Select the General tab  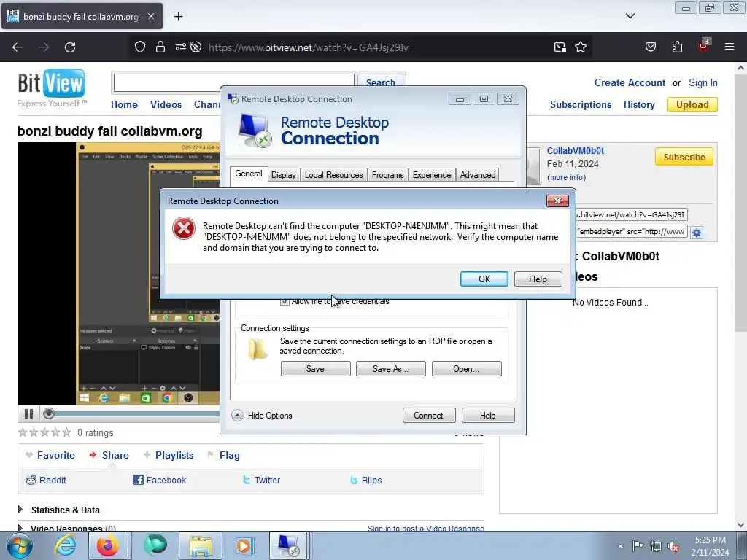249,174
